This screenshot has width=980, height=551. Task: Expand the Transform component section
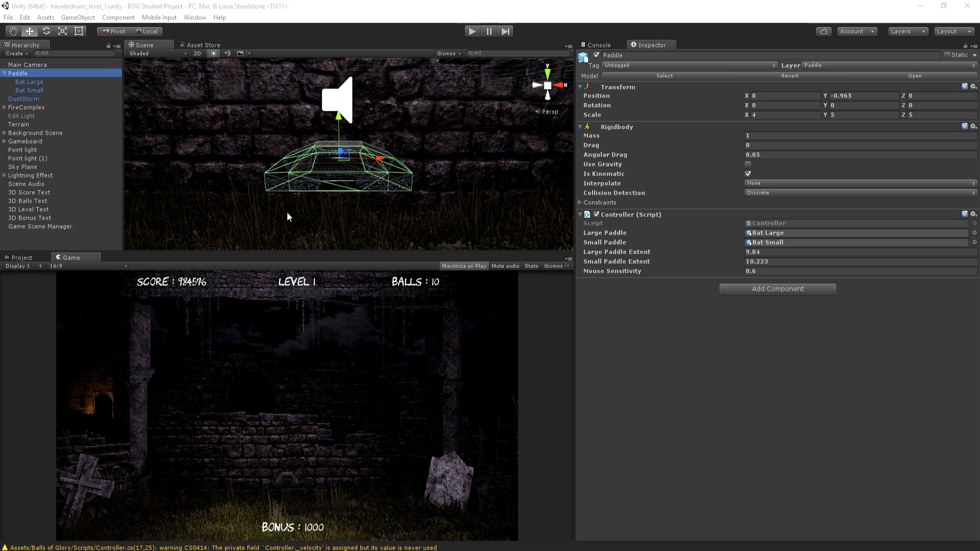pos(580,86)
